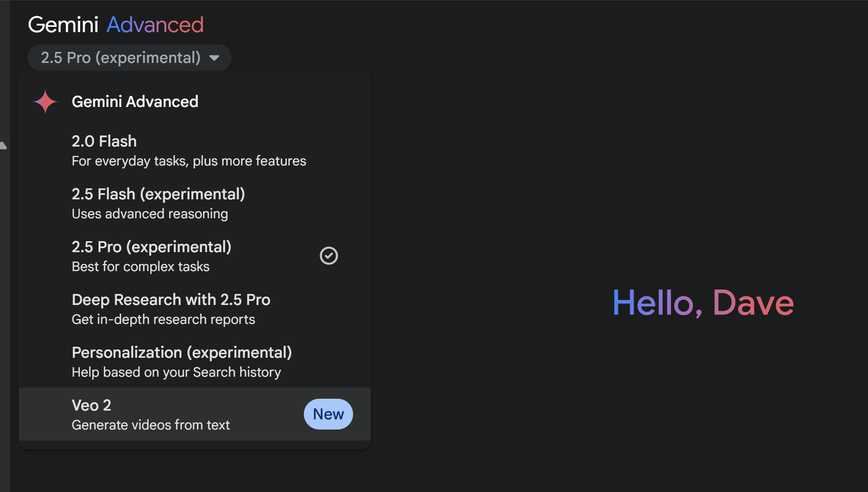Click the 'Uses advanced reasoning' subtitle
This screenshot has width=868, height=492.
[x=150, y=214]
